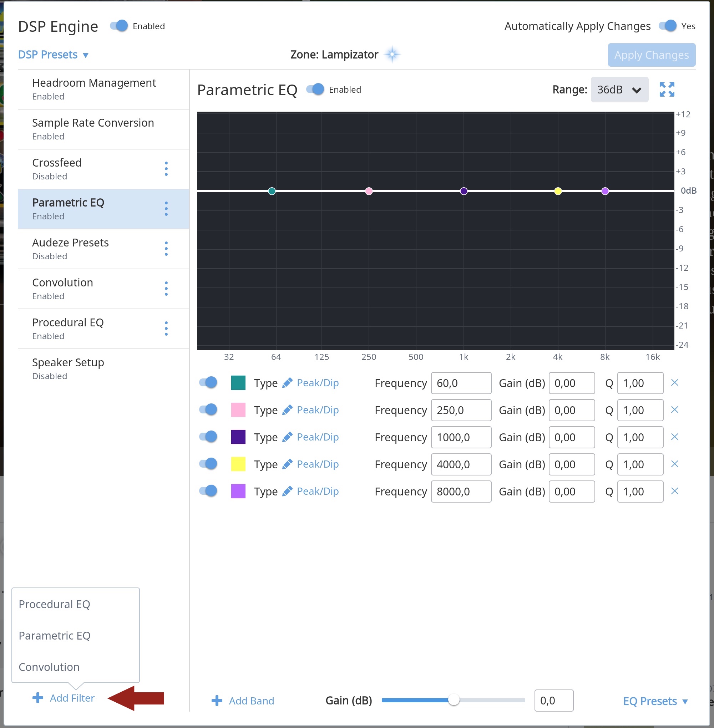
Task: Click the plus icon beside Add Band
Action: point(217,701)
